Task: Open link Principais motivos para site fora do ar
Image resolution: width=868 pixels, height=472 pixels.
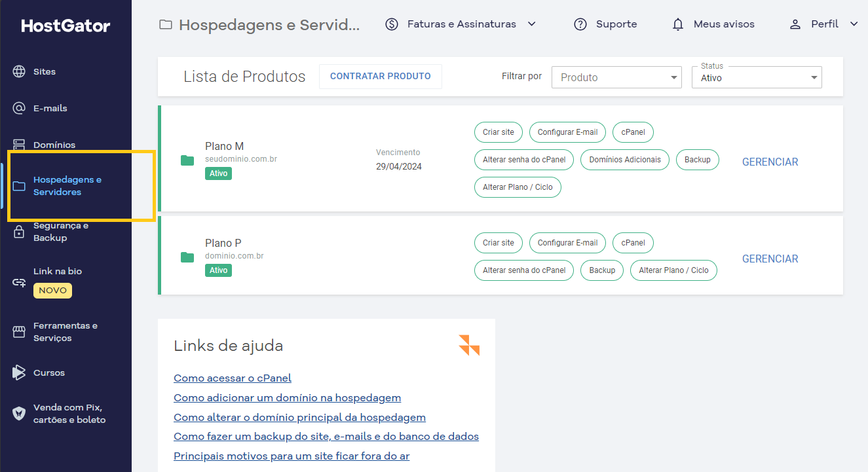Action: 292,456
